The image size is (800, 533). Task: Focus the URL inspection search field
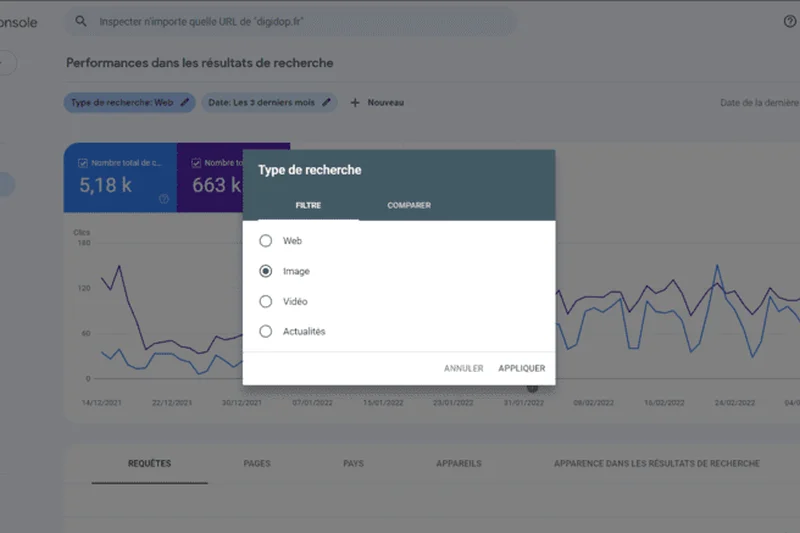click(290, 21)
